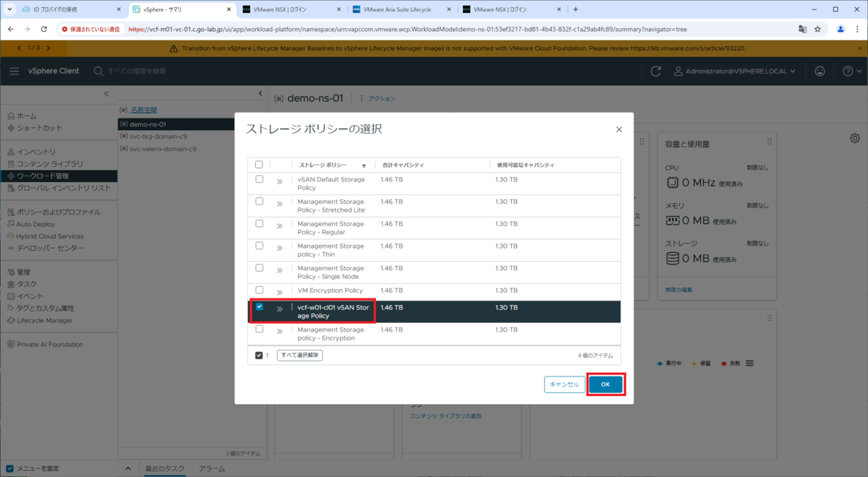Image resolution: width=868 pixels, height=477 pixels.
Task: Close the storage policy dialog with X
Action: 619,129
